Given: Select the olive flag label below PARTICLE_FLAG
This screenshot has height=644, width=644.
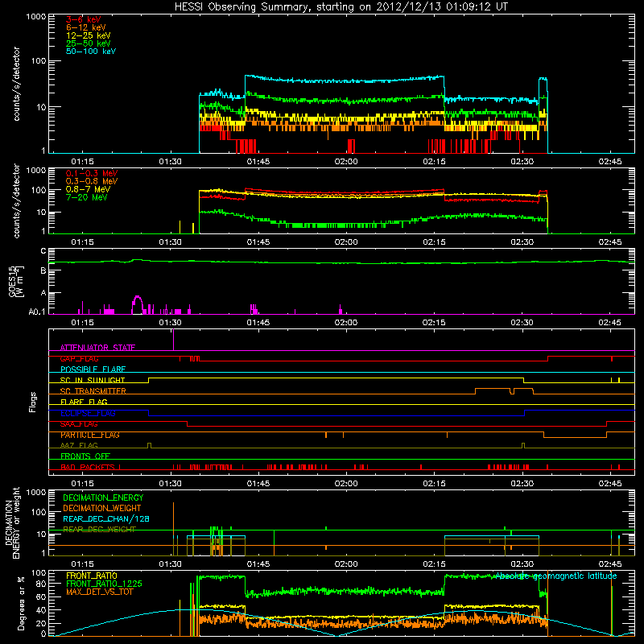Looking at the screenshot, I should tap(79, 445).
